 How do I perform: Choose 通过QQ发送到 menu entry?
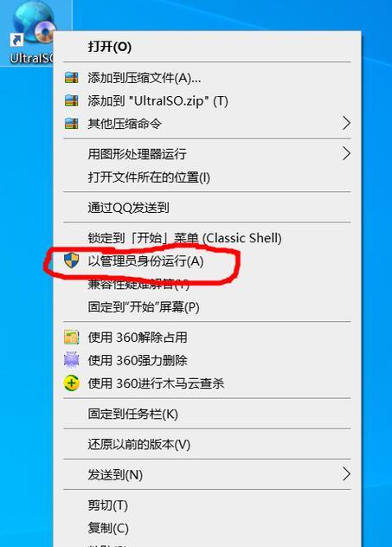pos(207,208)
